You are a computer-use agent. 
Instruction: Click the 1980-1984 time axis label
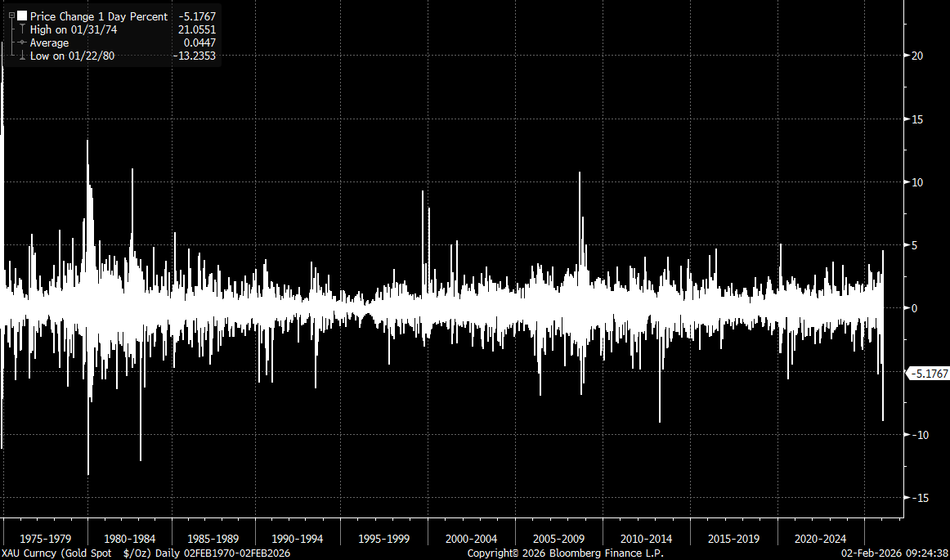click(129, 539)
